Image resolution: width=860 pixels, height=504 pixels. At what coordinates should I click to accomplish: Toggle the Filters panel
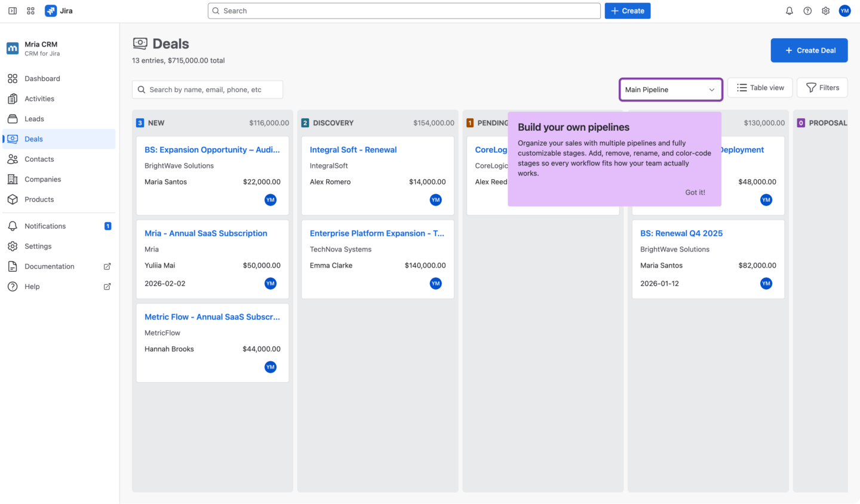pos(822,87)
